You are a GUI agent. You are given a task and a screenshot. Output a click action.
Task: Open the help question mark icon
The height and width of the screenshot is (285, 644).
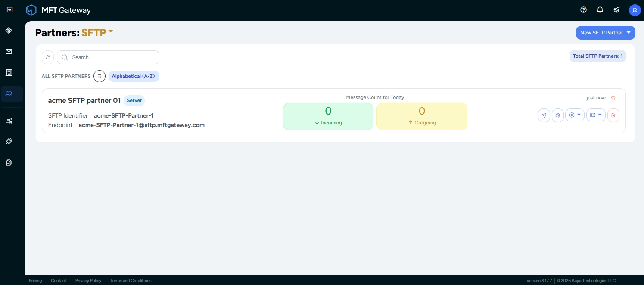pos(584,10)
